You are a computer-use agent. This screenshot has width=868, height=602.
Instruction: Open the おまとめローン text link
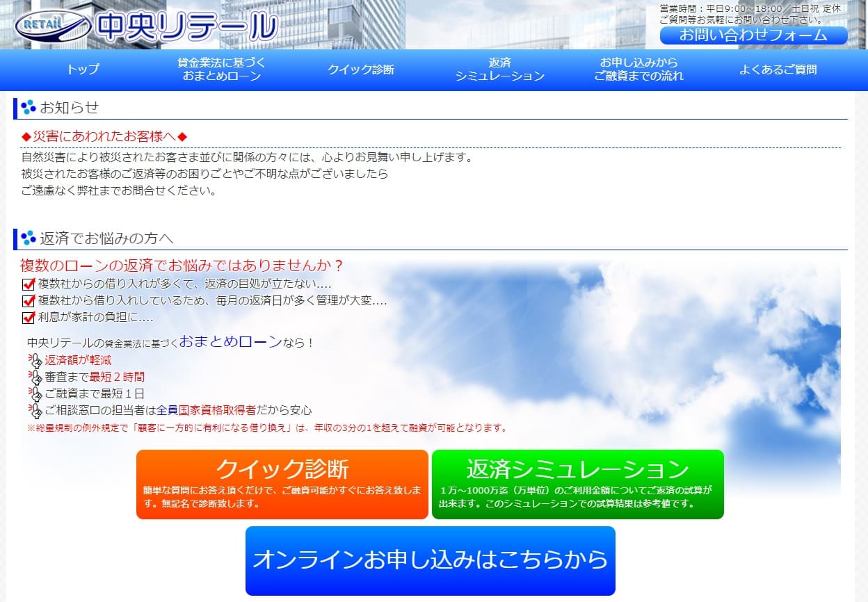[x=230, y=342]
